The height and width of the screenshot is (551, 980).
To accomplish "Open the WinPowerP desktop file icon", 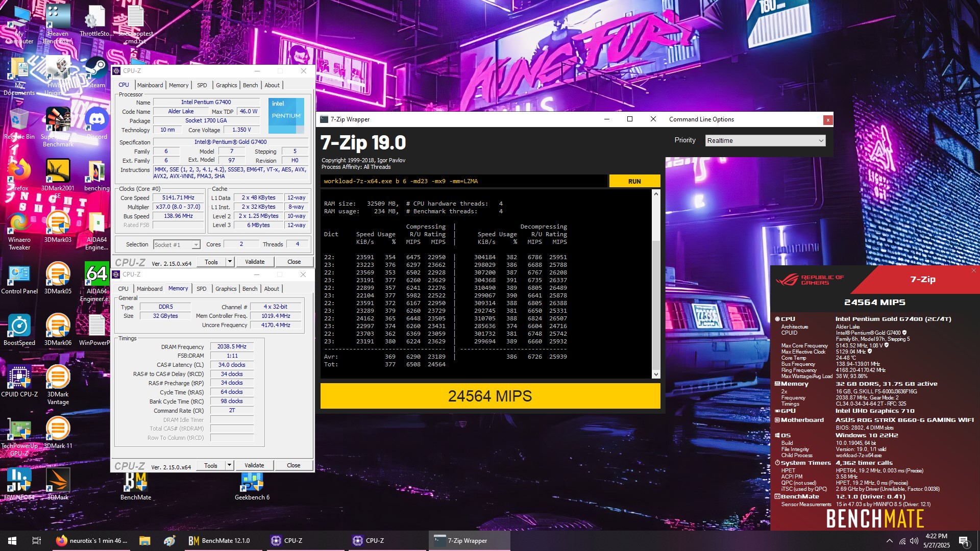I will click(x=96, y=330).
